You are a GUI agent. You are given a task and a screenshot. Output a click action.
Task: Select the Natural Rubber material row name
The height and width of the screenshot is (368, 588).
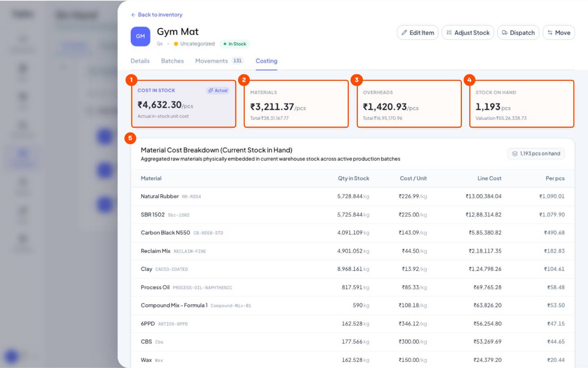point(160,196)
